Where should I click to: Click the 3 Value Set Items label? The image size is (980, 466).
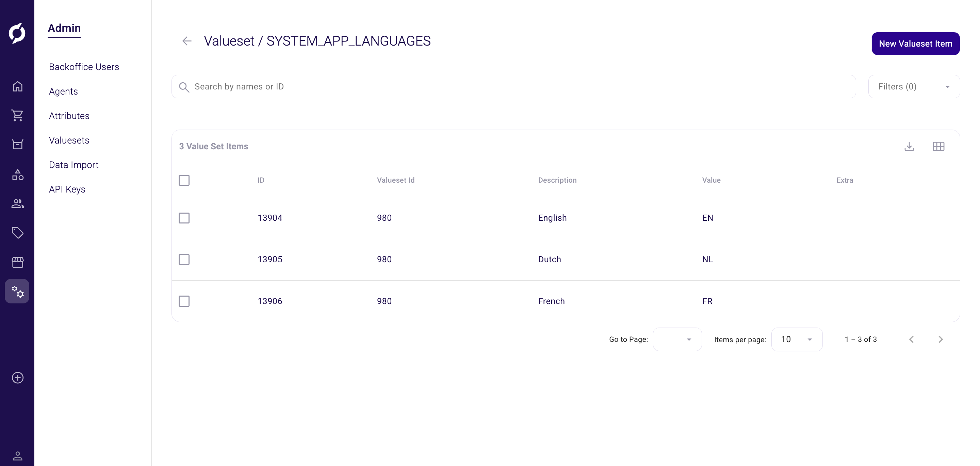tap(213, 147)
